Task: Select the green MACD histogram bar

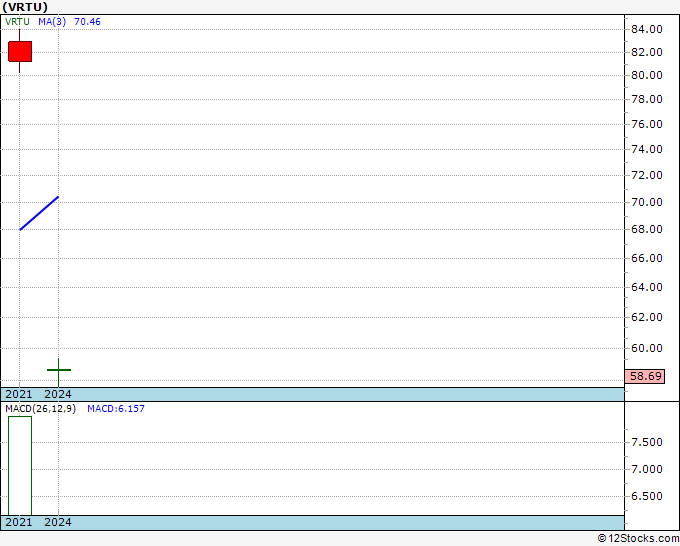Action: (x=20, y=466)
